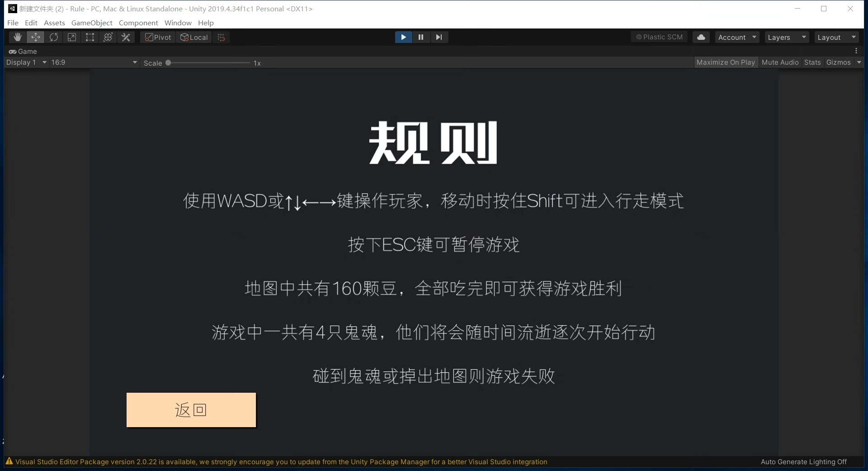Open the Edit menu

point(31,23)
